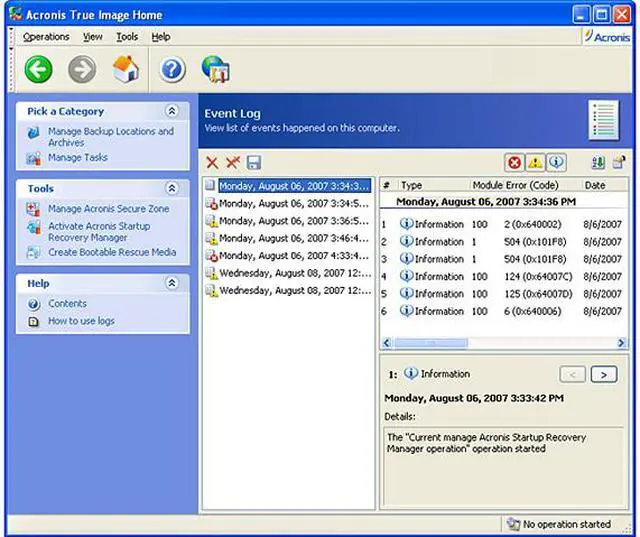640x537 pixels.
Task: Select log Monday, August 06, 2007 4:33:4...
Action: point(288,255)
